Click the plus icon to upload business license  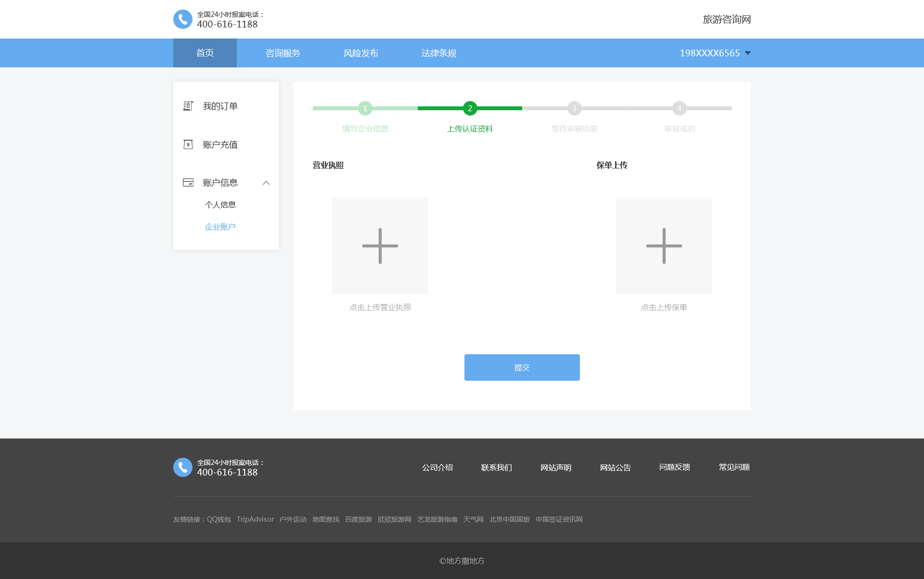(x=380, y=246)
